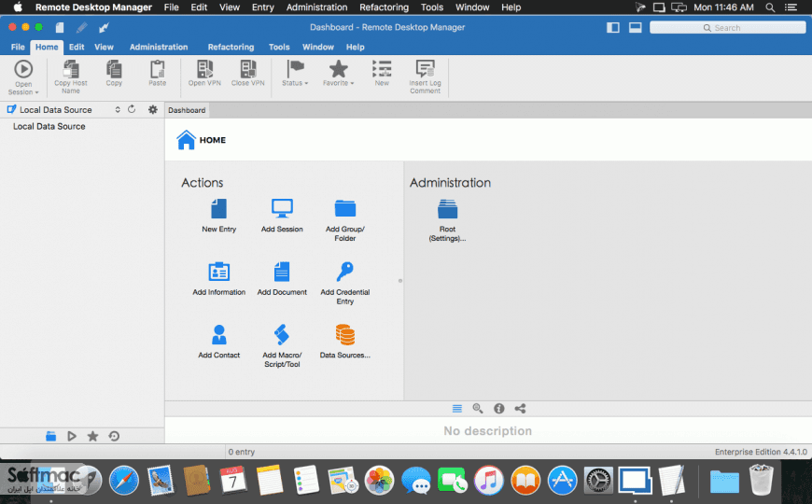Click Add Credential Entry key icon
Screen dimensions: 812x504
click(x=345, y=271)
